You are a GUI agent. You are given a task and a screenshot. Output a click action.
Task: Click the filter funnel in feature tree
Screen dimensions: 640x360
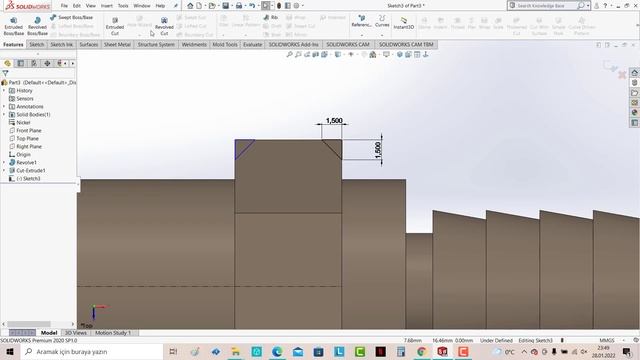pyautogui.click(x=5, y=73)
